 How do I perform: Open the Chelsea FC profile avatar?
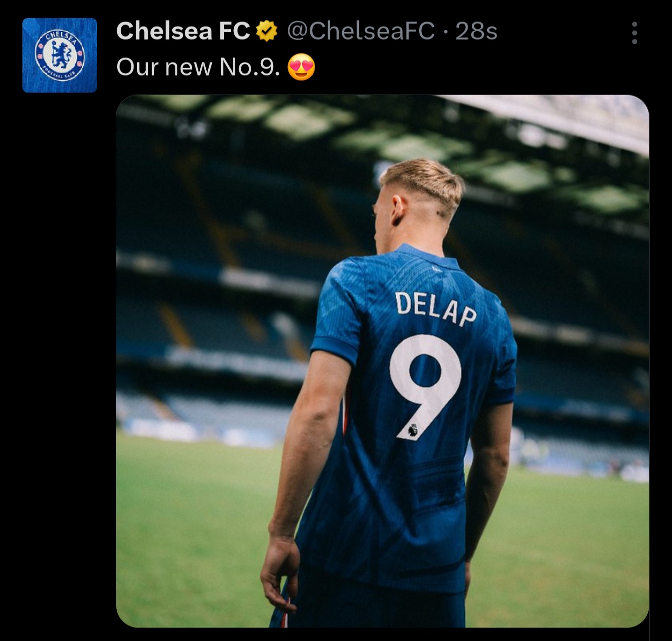(60, 55)
